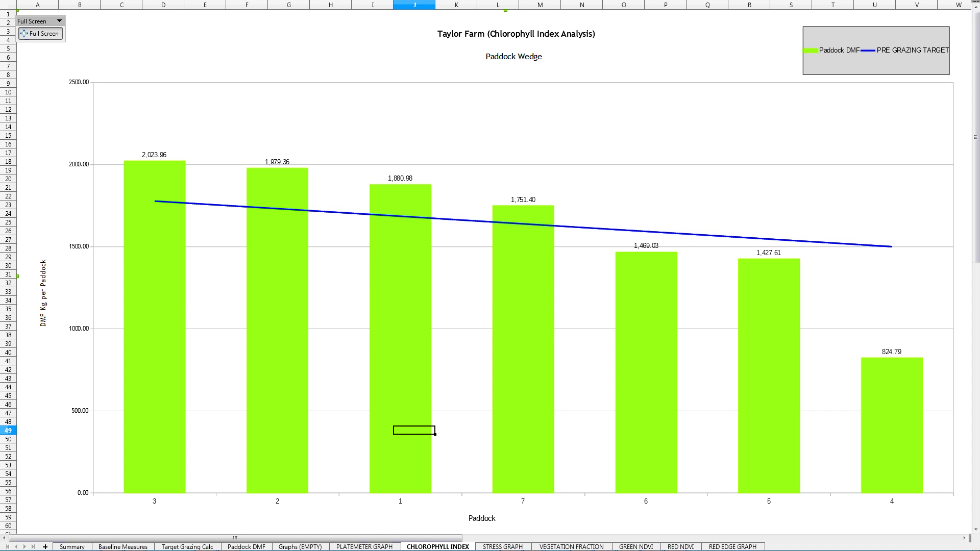The width and height of the screenshot is (980, 551).
Task: Click the Paddock DMF green legend swatch
Action: (810, 51)
